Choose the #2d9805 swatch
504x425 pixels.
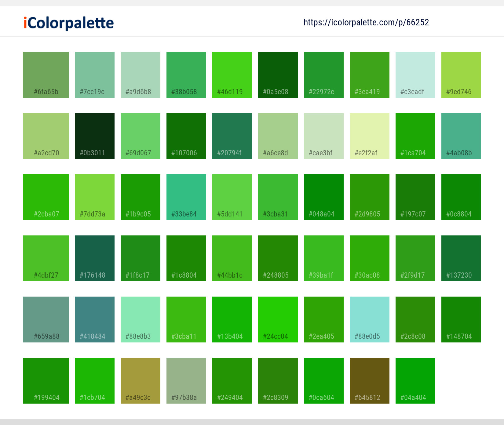pos(370,197)
